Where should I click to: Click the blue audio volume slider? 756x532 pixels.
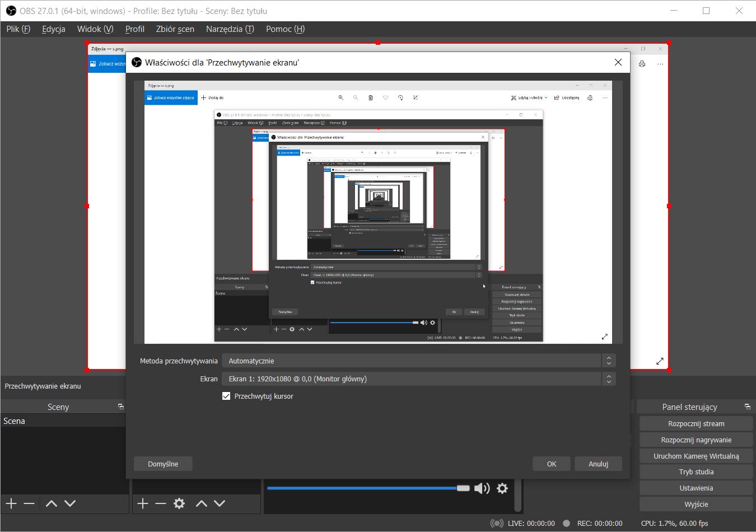[368, 488]
